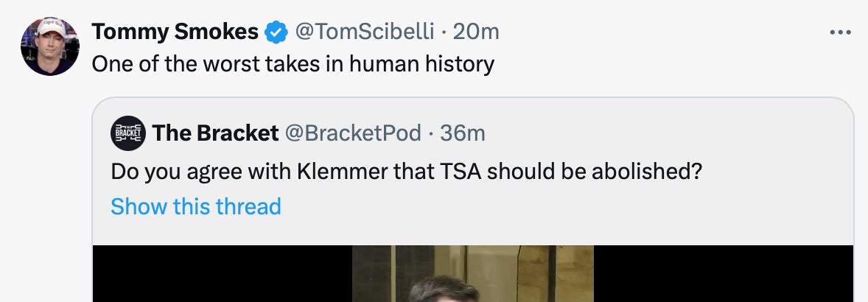Open the tweet via the 20m timestamp
The image size is (868, 302).
point(476,32)
